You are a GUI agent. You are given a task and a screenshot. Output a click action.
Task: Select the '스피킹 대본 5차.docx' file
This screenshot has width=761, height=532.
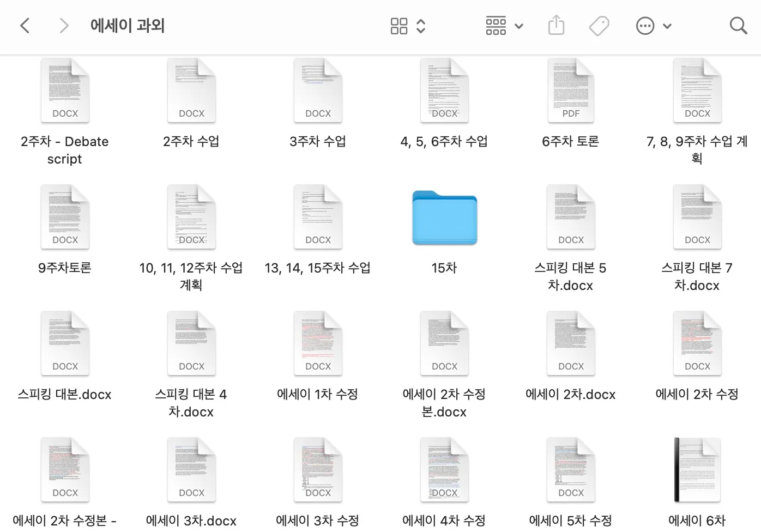(571, 216)
